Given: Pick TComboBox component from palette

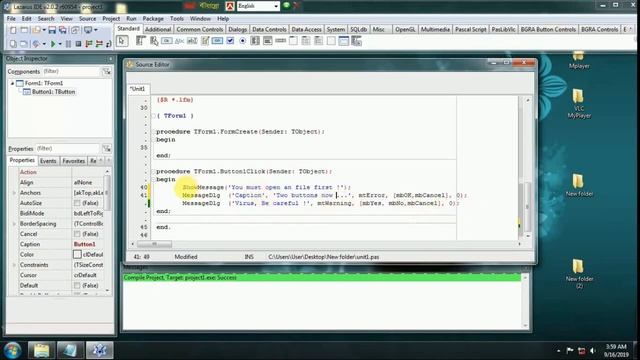Looking at the screenshot, I should (x=268, y=41).
